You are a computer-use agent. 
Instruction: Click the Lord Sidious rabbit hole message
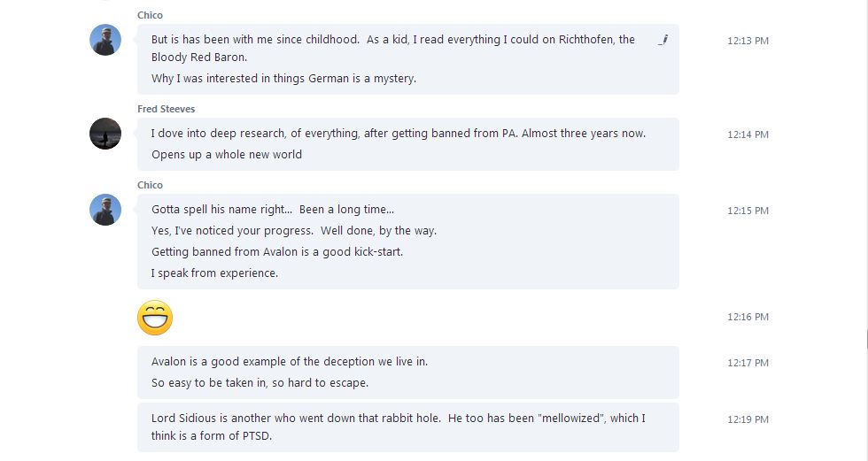[399, 426]
